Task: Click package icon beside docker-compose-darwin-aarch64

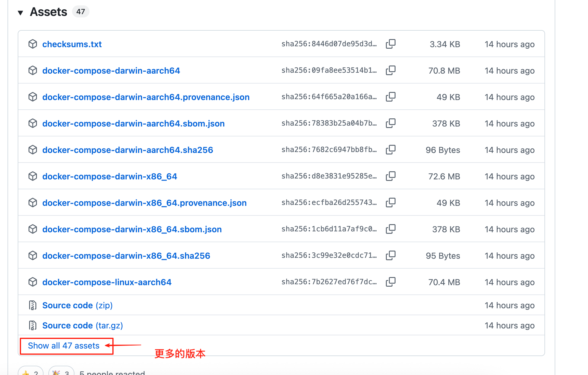Action: click(x=33, y=70)
